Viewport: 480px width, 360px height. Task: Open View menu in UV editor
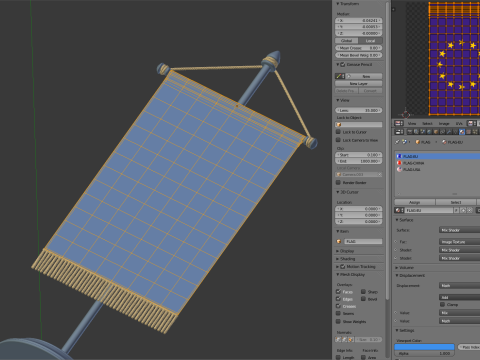(x=412, y=123)
